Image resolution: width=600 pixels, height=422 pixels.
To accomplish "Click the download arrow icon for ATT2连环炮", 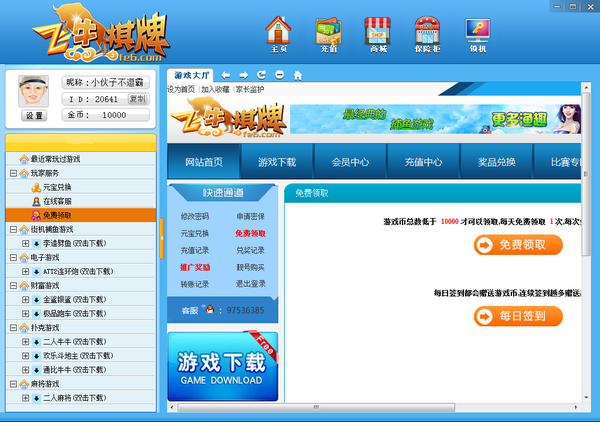I will coord(37,272).
